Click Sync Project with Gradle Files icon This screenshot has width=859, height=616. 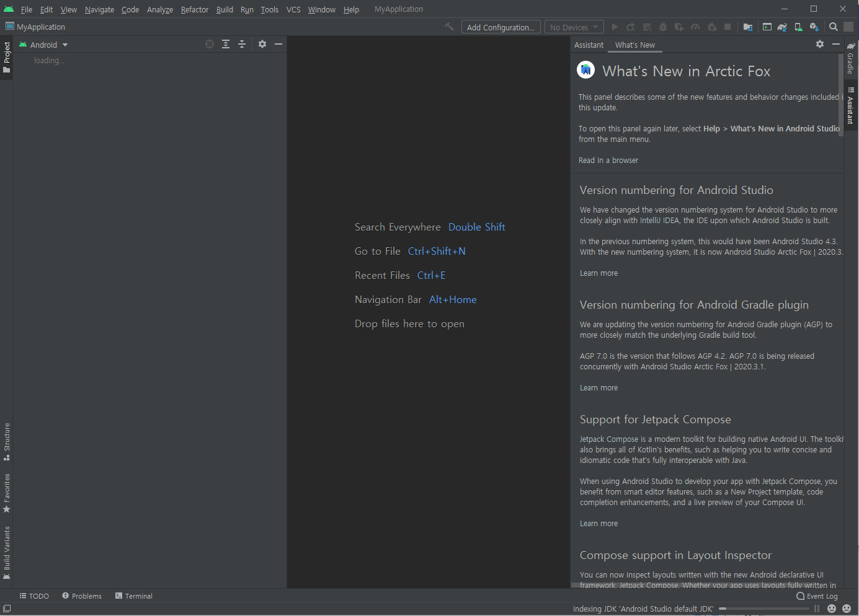pyautogui.click(x=782, y=27)
